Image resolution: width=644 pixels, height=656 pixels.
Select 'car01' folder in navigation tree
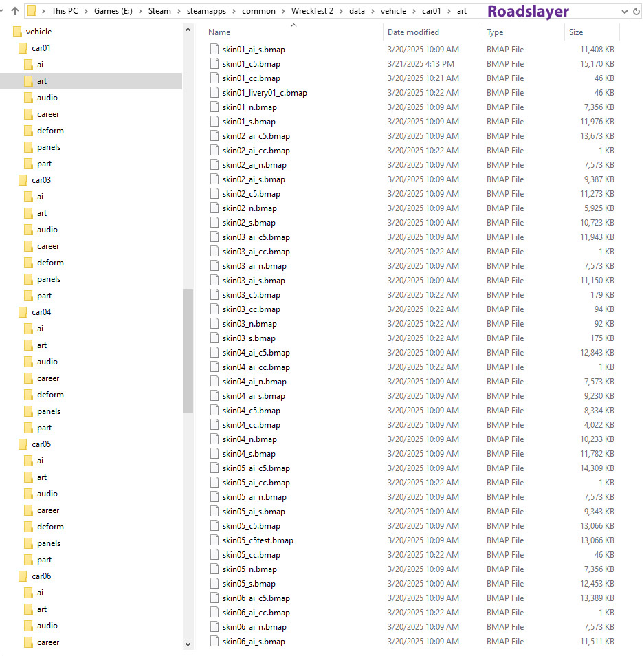coord(41,48)
